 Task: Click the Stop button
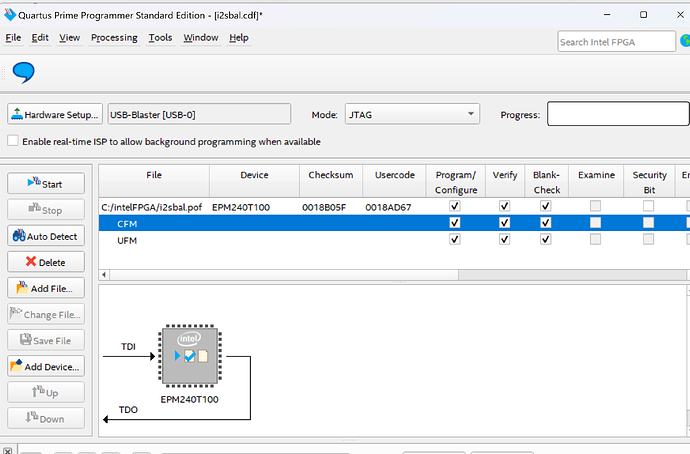coord(46,210)
